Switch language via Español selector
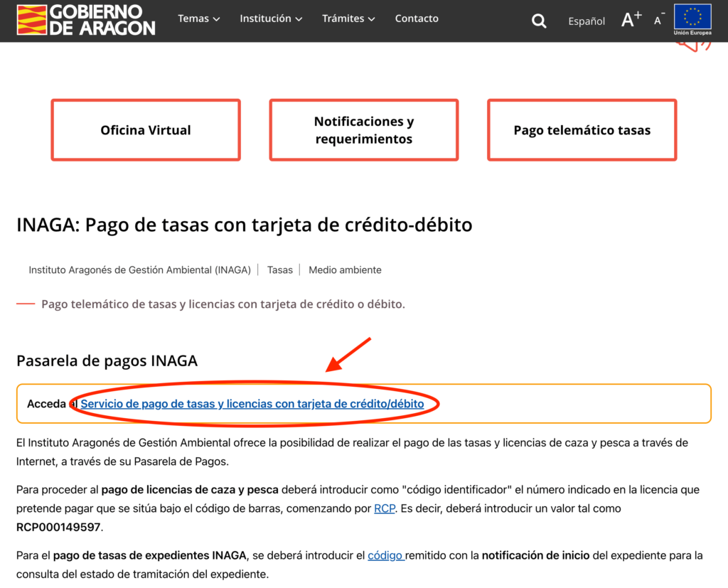Viewport: 728px width, 588px height. click(587, 21)
